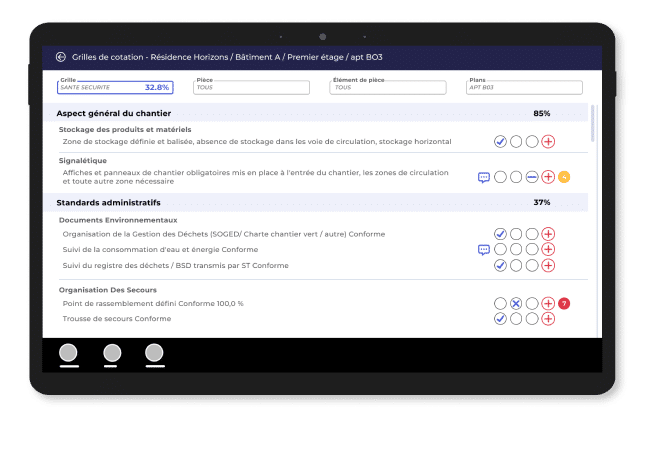The height and width of the screenshot is (465, 654).
Task: Open the first bottom bar round button
Action: tap(68, 353)
